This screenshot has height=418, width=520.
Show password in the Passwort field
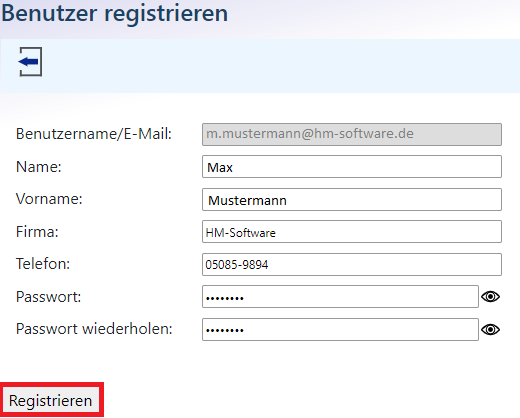[490, 296]
